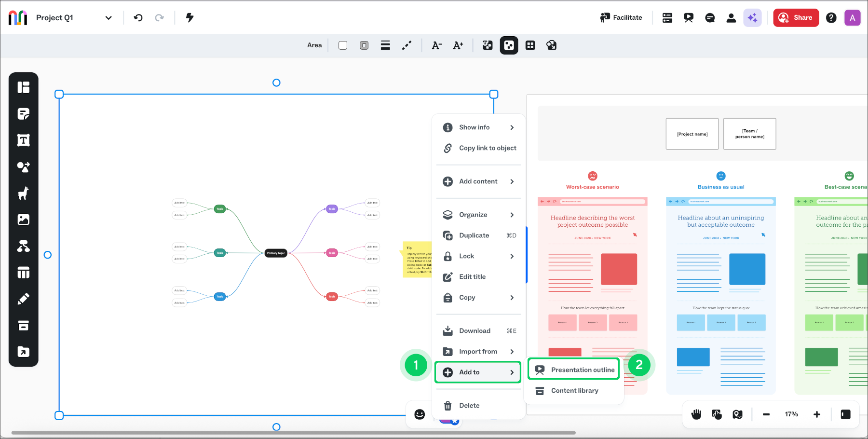868x439 pixels.
Task: Select the Text tool in left sidebar
Action: click(23, 140)
